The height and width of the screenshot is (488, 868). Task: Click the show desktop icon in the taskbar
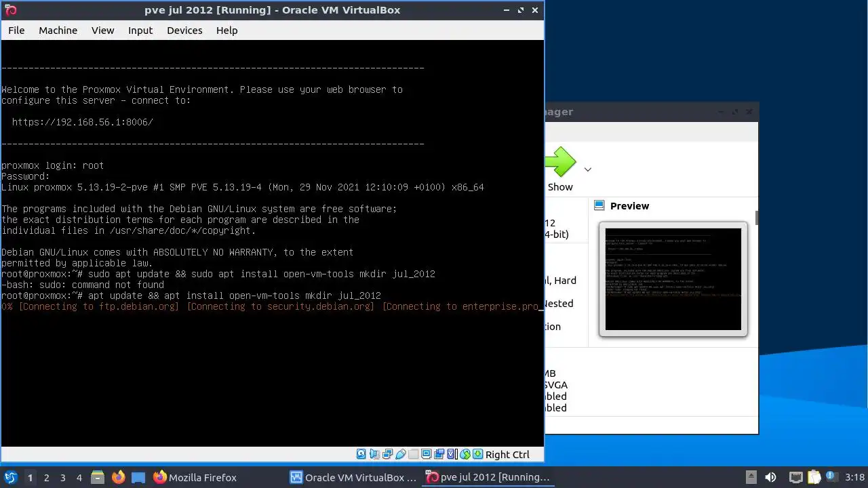[138, 477]
